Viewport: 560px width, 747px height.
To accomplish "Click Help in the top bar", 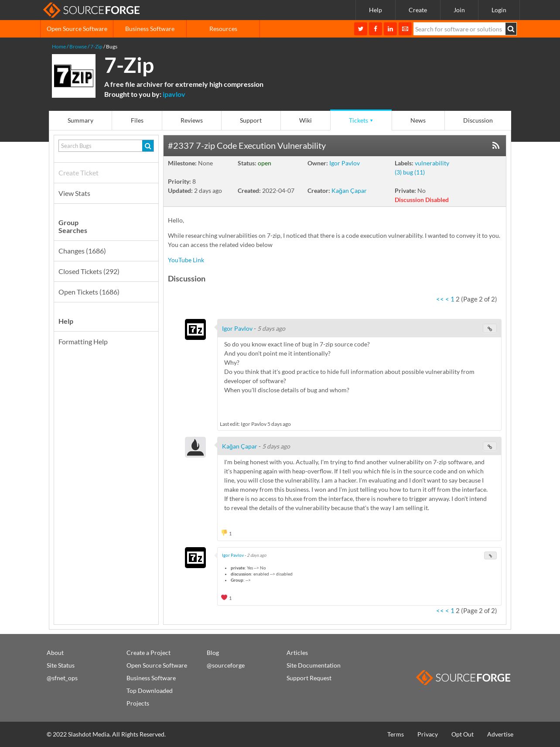I will [x=376, y=10].
